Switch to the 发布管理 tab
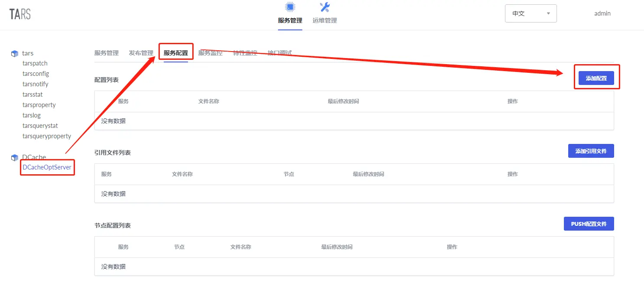The height and width of the screenshot is (290, 644). [x=141, y=53]
